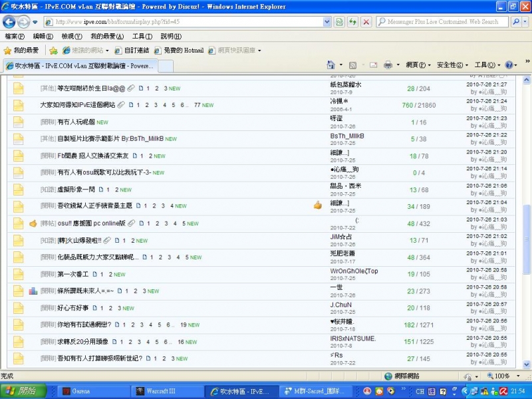Stop page loading with the red X icon

pyautogui.click(x=366, y=21)
